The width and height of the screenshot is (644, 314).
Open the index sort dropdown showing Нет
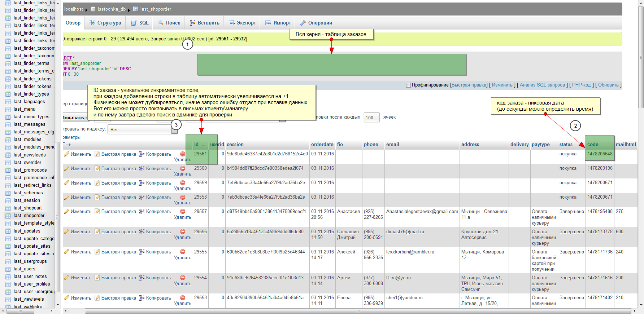click(143, 129)
